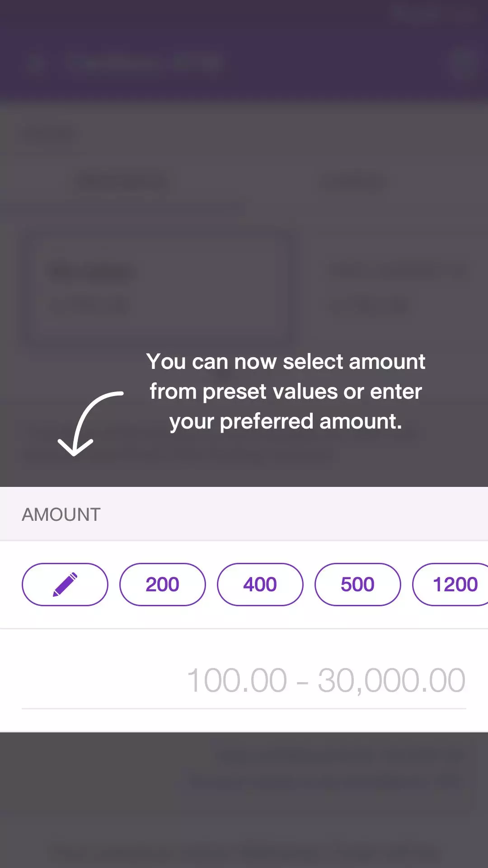The height and width of the screenshot is (868, 488).
Task: Switch to the blurred left tab below header
Action: click(122, 182)
